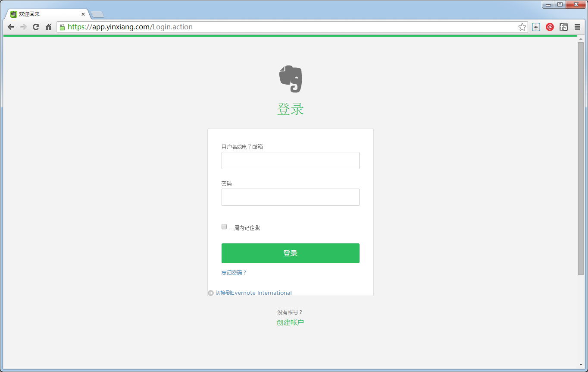Click the 登录 page heading
Screen dimensions: 588x372
(291, 109)
